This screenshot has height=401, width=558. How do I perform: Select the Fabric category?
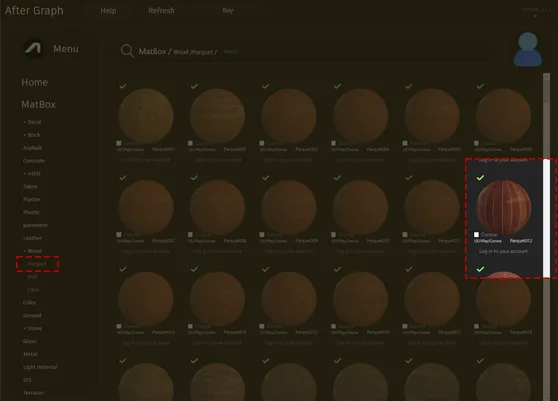[x=30, y=186]
